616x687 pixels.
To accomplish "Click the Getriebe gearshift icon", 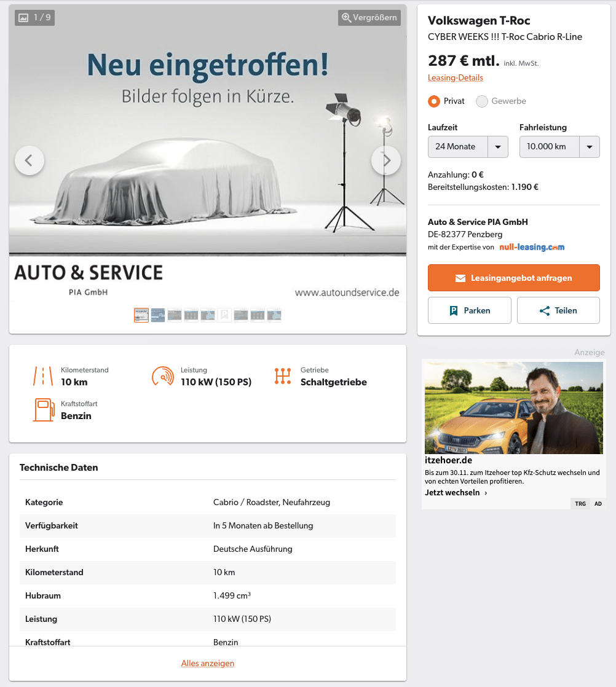I will pos(283,376).
